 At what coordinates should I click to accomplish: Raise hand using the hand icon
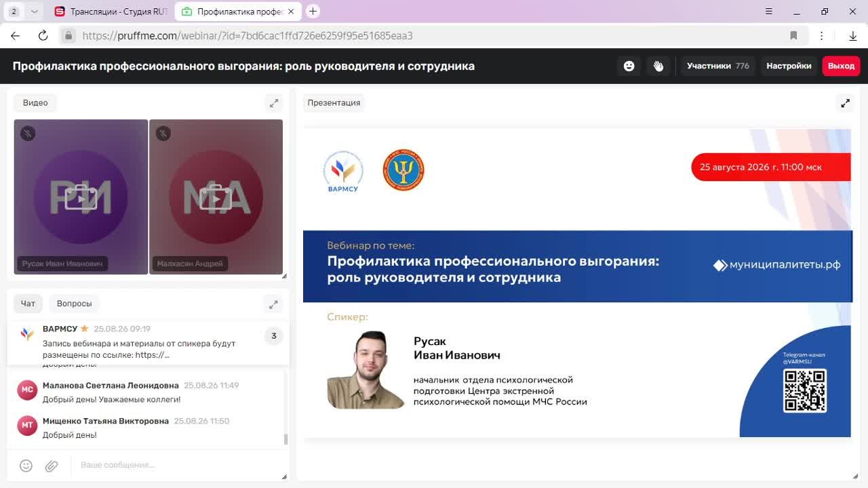(658, 66)
